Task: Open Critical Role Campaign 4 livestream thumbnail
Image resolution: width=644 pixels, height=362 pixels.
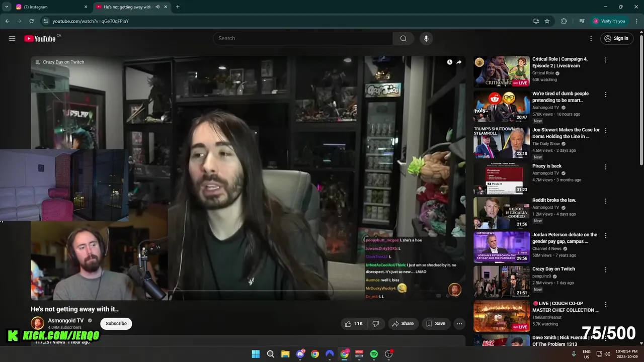Action: [x=502, y=71]
